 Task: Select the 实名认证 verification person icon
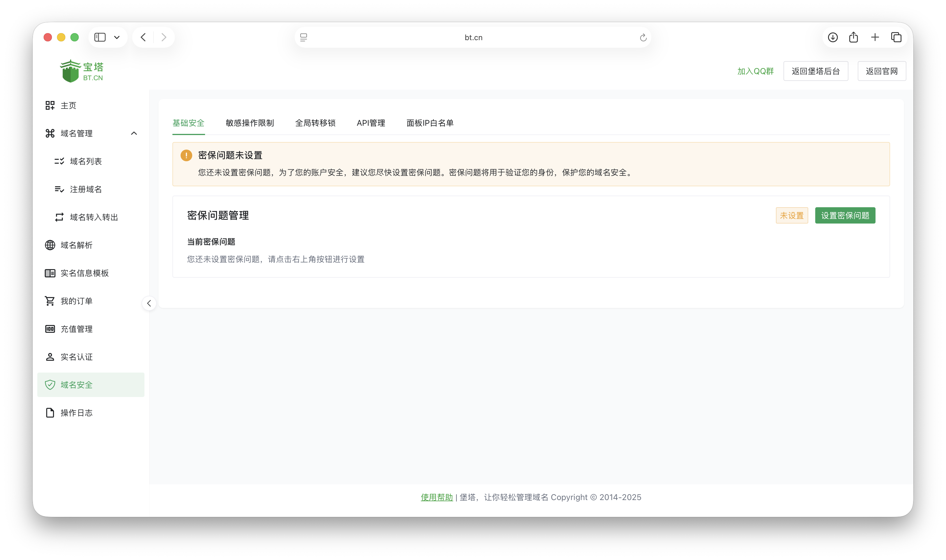[x=50, y=357]
